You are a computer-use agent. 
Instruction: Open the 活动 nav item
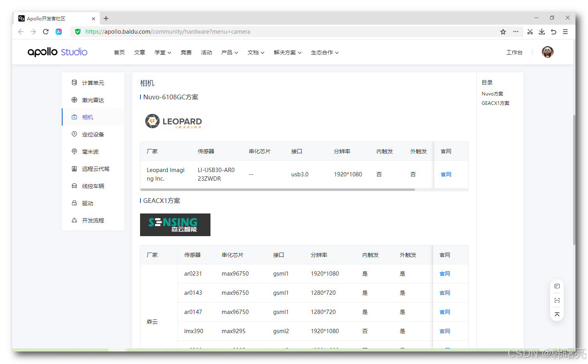click(x=207, y=52)
